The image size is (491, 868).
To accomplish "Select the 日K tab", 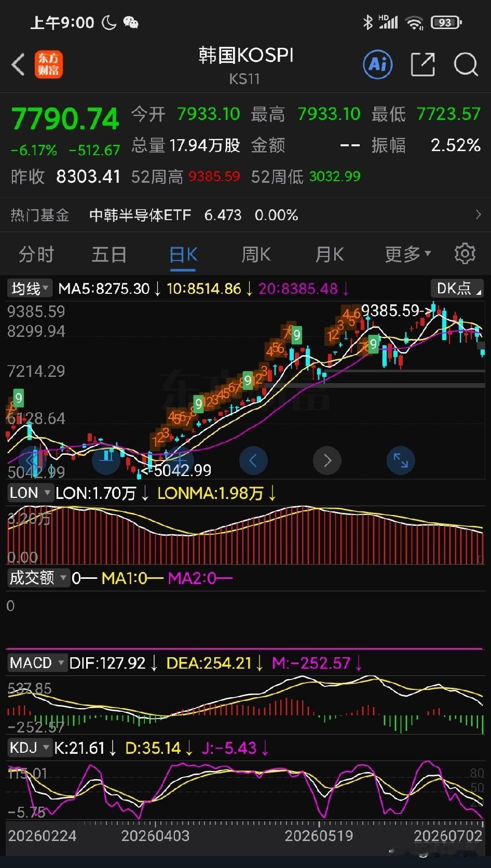I will pyautogui.click(x=183, y=254).
